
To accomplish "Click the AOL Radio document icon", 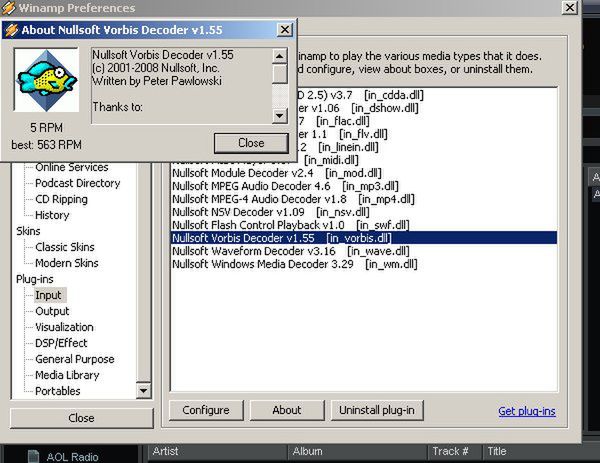I will [34, 456].
